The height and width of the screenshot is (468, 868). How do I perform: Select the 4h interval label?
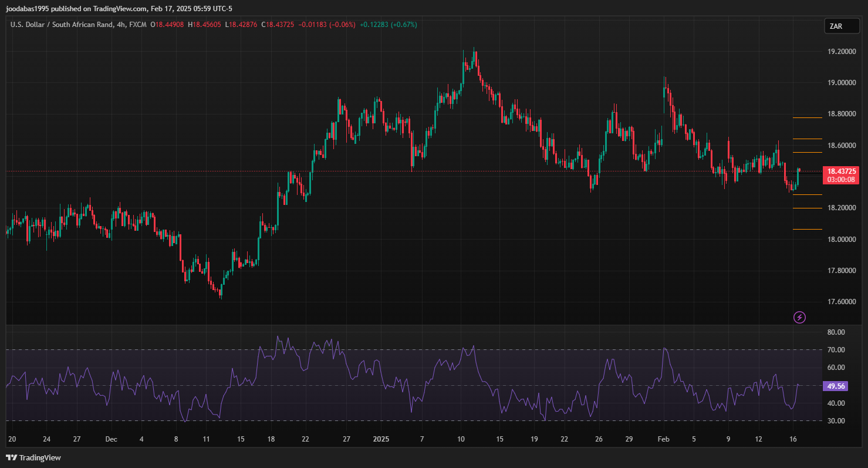tap(121, 25)
